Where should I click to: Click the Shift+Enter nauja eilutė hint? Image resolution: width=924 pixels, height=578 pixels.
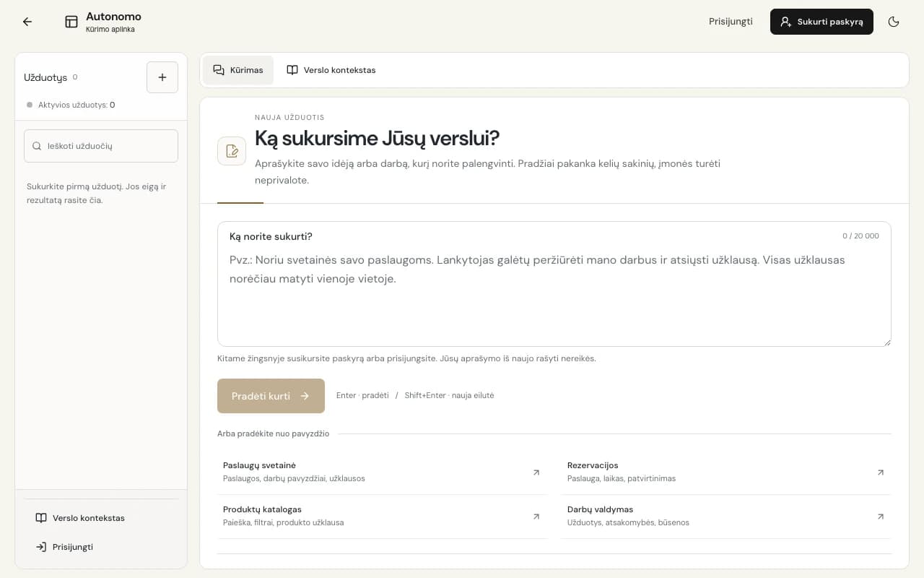pos(449,395)
